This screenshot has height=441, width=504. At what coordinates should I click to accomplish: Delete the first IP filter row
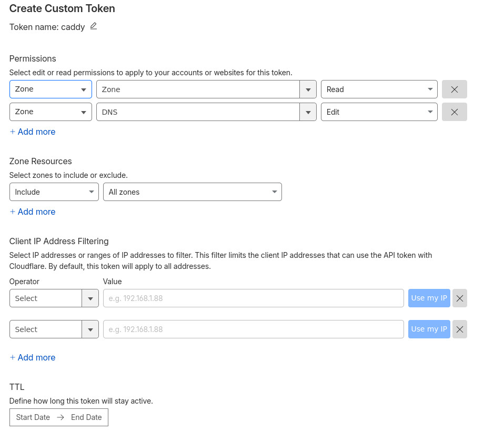pos(459,298)
